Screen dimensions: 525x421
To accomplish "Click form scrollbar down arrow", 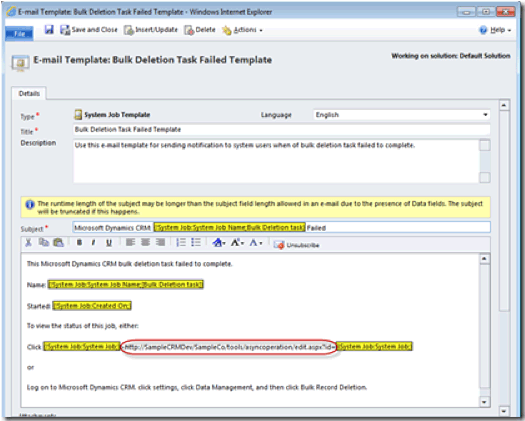I will (504, 411).
